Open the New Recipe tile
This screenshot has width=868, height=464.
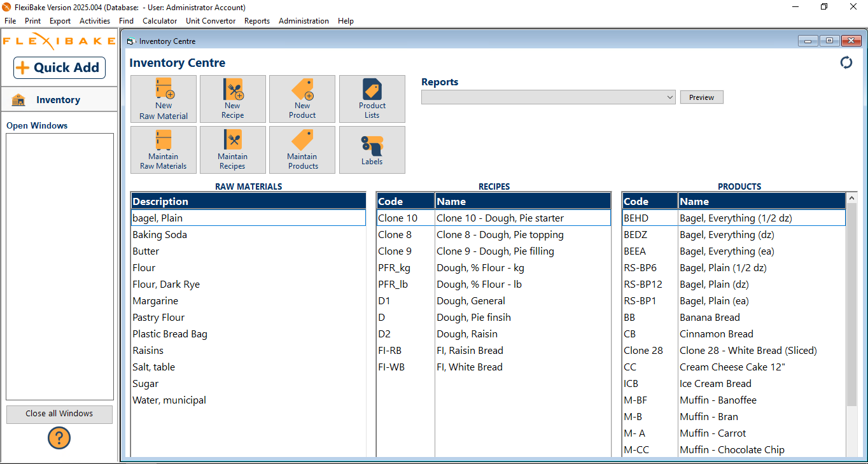click(x=233, y=99)
